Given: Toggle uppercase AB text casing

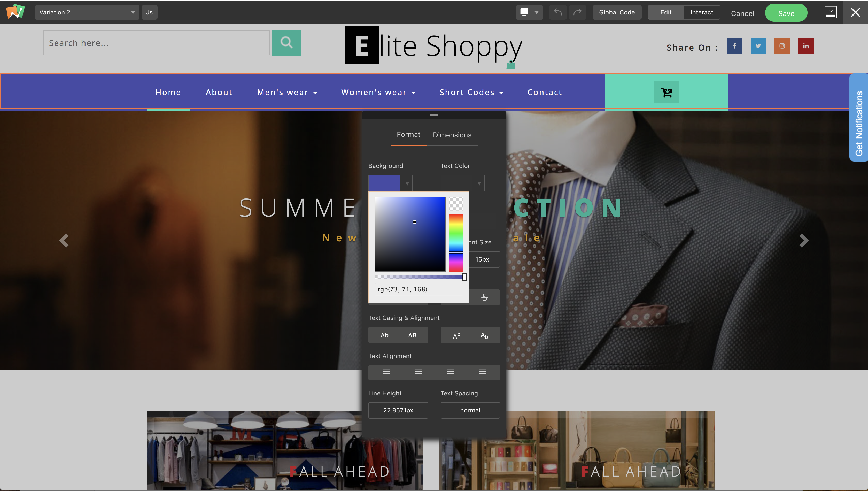Looking at the screenshot, I should point(412,335).
